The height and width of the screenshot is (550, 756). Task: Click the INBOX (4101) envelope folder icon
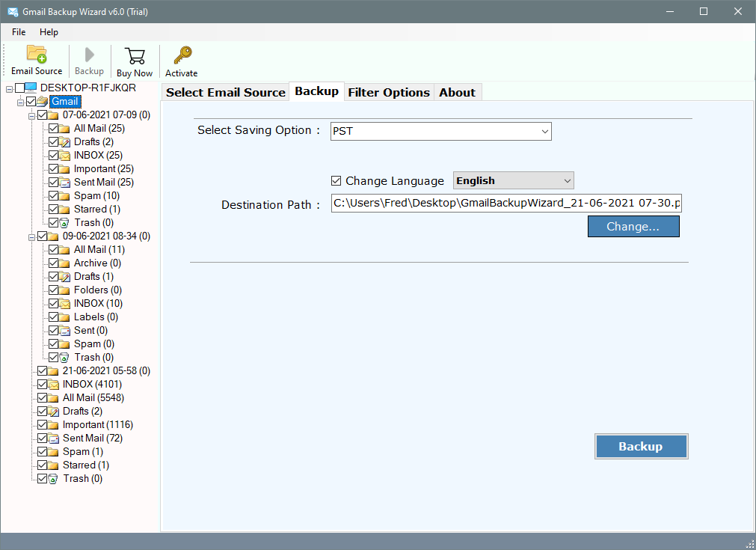pos(54,385)
